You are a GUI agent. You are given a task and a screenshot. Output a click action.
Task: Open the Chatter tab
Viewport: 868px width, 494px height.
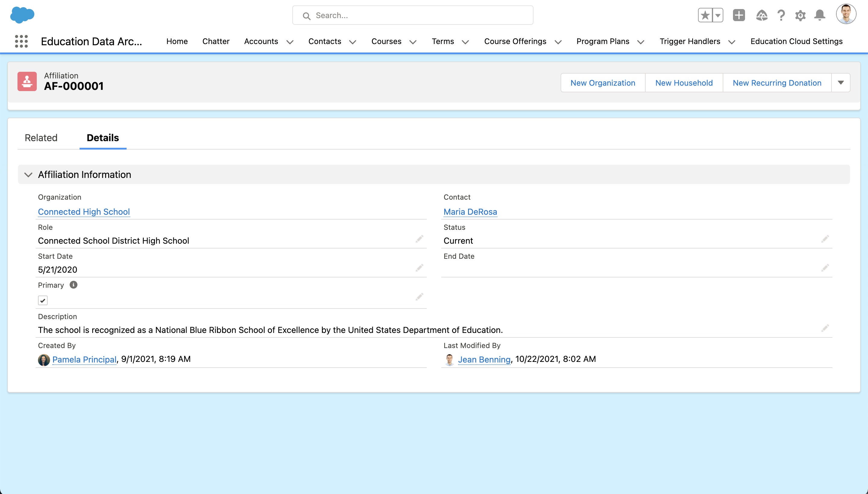(216, 41)
